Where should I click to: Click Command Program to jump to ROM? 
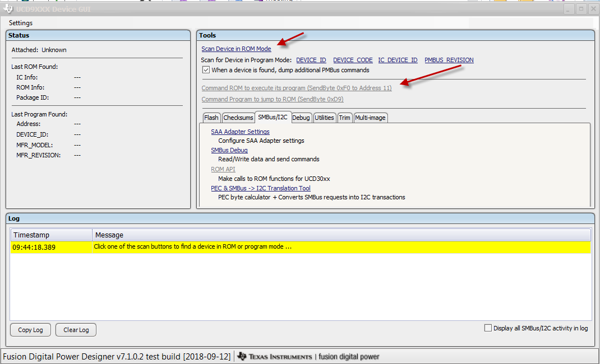click(x=273, y=99)
